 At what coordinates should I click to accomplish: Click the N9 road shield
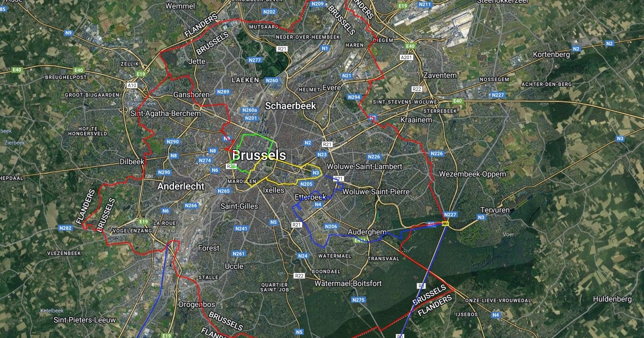pyautogui.click(x=68, y=33)
